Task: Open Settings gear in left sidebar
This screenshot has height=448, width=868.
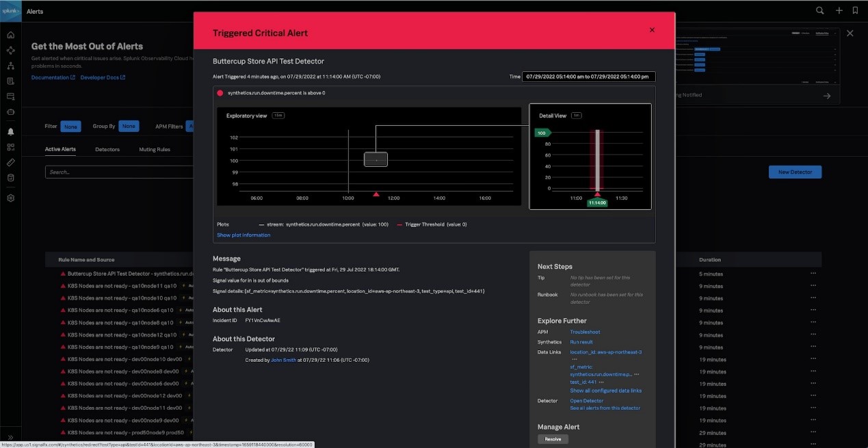Action: pyautogui.click(x=10, y=198)
